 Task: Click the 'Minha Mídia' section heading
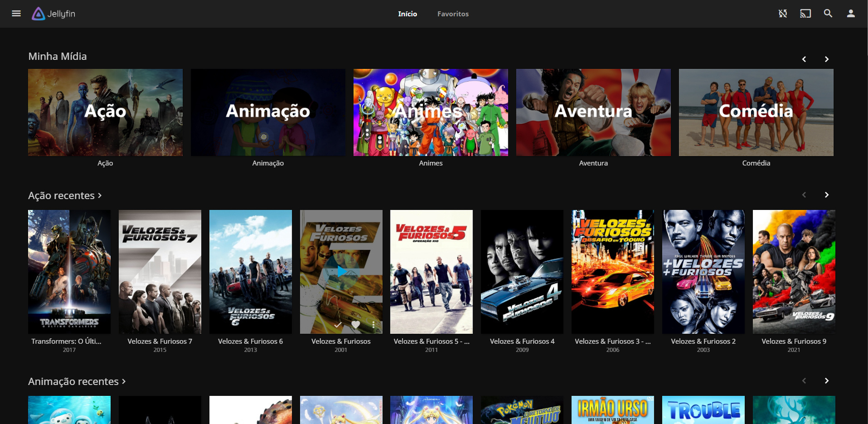coord(58,56)
